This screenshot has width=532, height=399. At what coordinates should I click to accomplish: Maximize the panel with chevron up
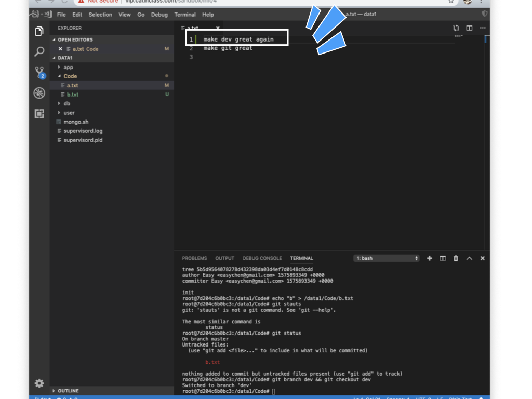click(469, 258)
